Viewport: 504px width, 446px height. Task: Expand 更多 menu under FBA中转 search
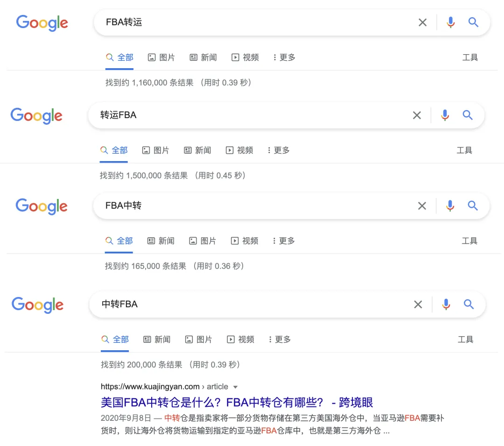pyautogui.click(x=284, y=241)
